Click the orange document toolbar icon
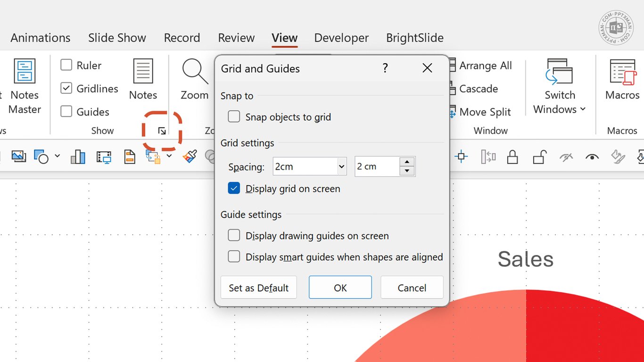Image resolution: width=644 pixels, height=362 pixels. coord(130,156)
